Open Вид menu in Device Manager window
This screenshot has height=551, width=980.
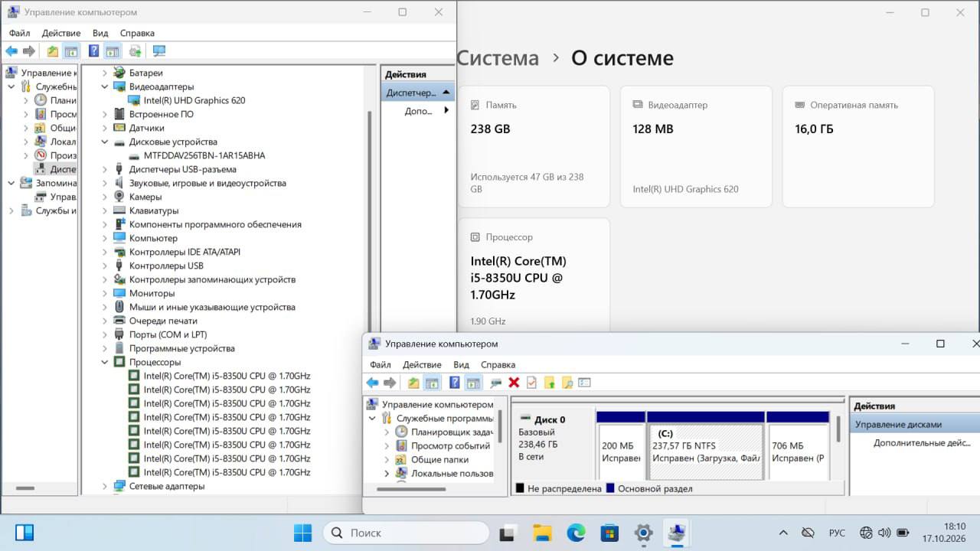pos(100,33)
